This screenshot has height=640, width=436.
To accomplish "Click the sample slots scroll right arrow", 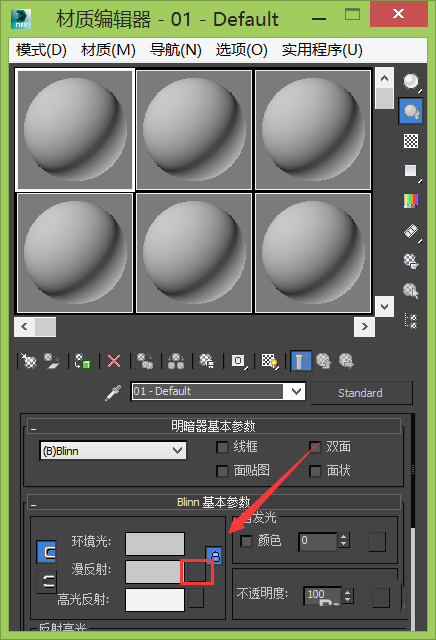I will (364, 327).
